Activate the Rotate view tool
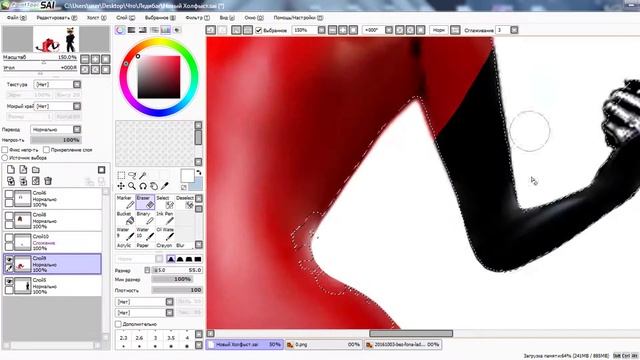This screenshot has height=360, width=640. pyautogui.click(x=143, y=186)
